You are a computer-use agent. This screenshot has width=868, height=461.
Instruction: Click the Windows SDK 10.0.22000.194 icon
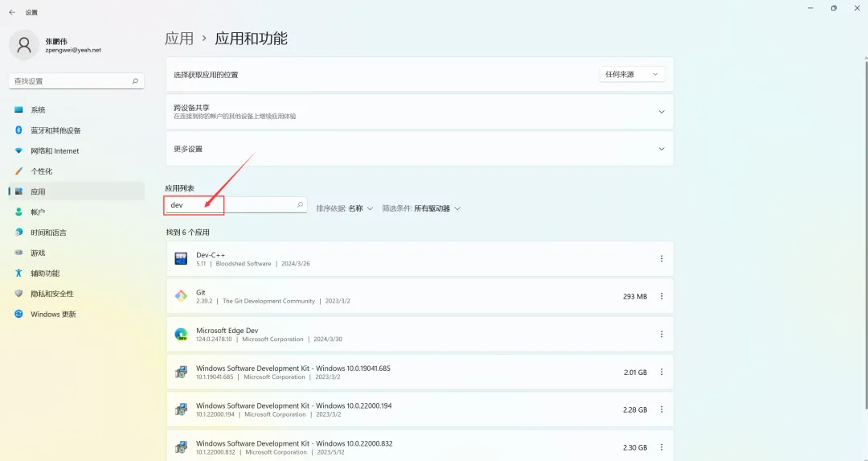coord(181,410)
